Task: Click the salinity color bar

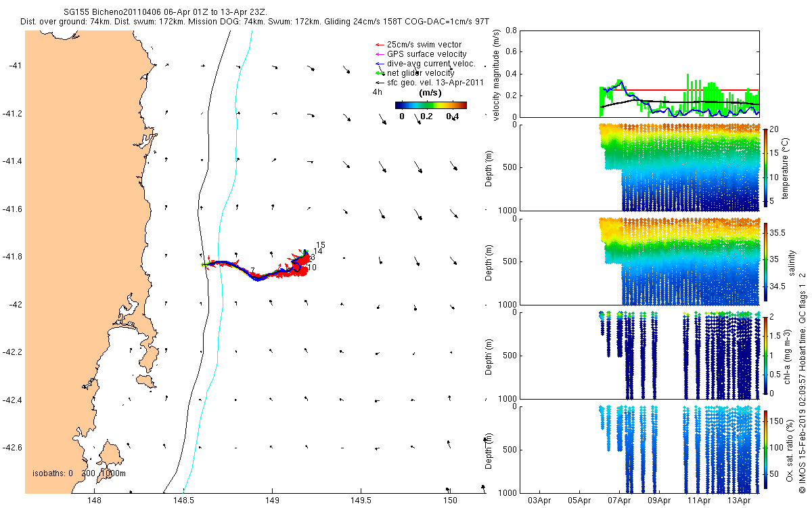Action: [765, 261]
